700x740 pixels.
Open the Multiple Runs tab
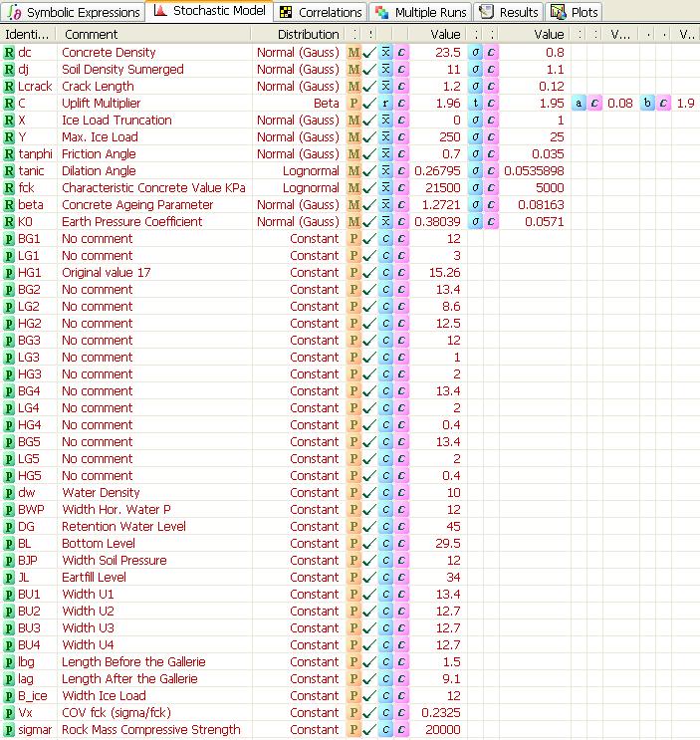pos(421,12)
